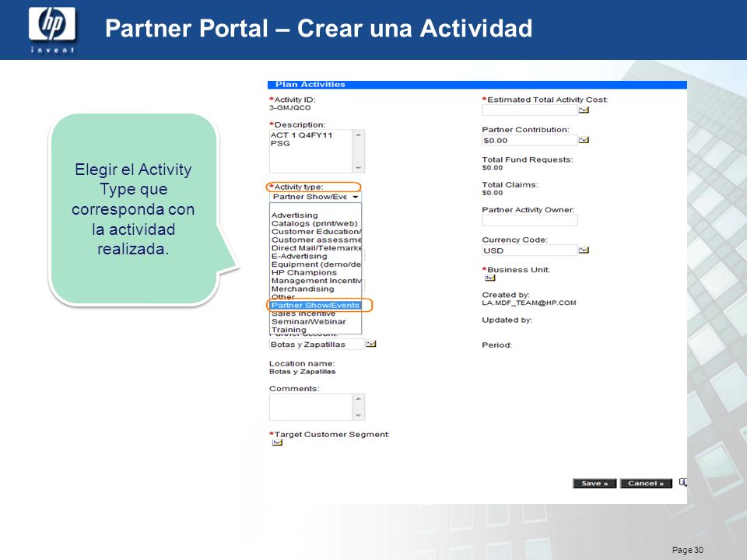The image size is (747, 560).
Task: Open picker icon beside Botas y Zapatillas field
Action: tap(370, 344)
